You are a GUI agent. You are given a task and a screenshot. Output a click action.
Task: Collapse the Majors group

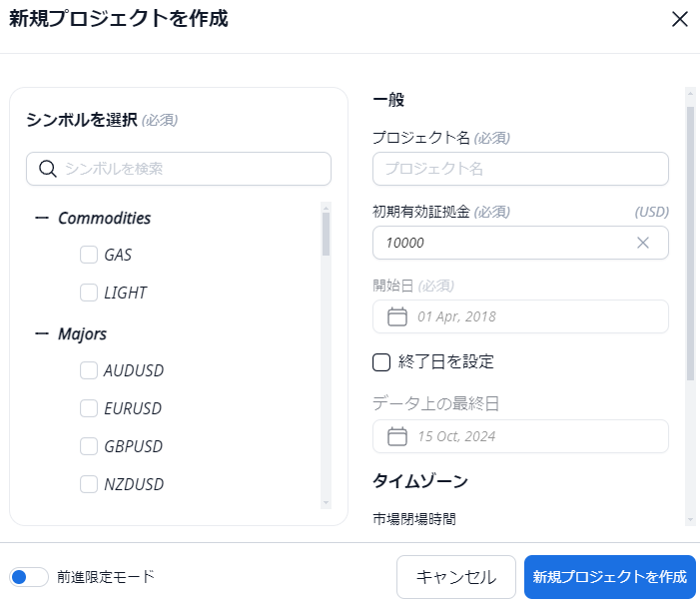[42, 333]
